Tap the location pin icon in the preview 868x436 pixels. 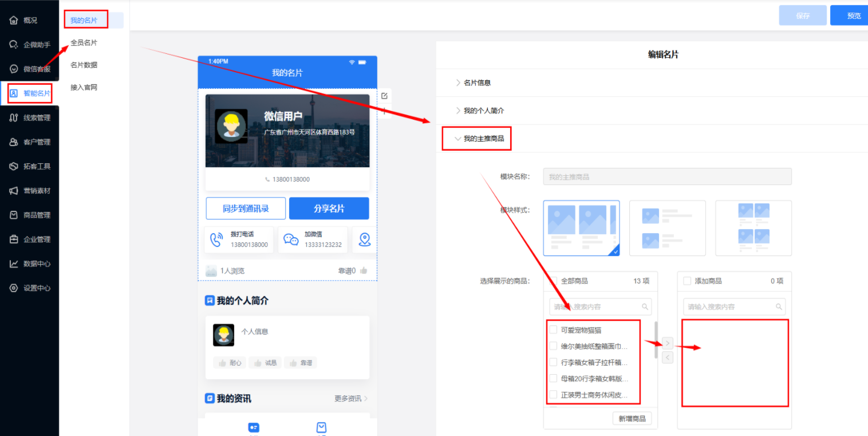coord(365,239)
